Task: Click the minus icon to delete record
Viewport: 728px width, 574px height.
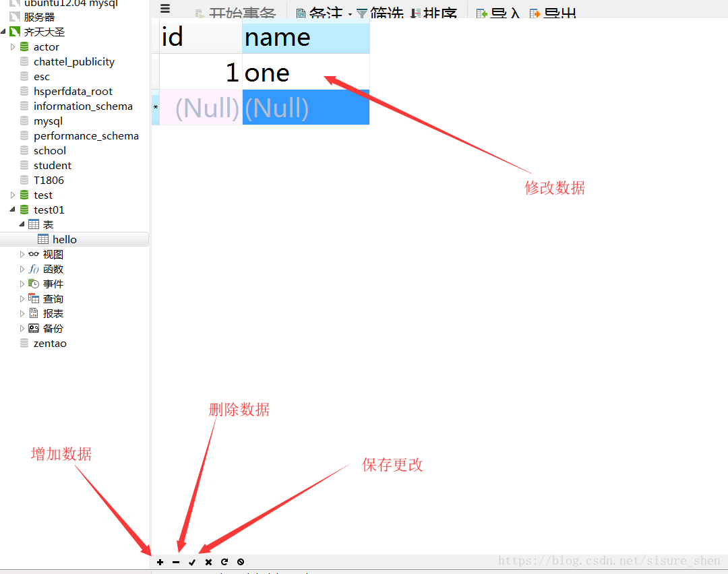Action: [176, 562]
